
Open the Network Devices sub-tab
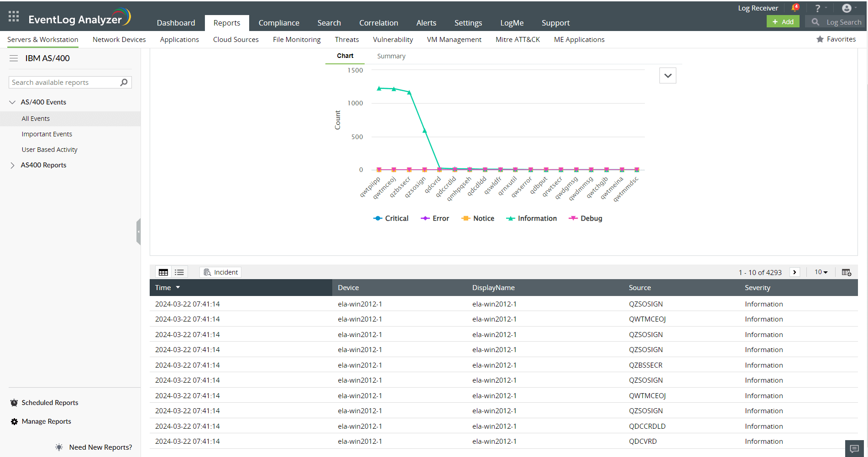click(x=119, y=40)
